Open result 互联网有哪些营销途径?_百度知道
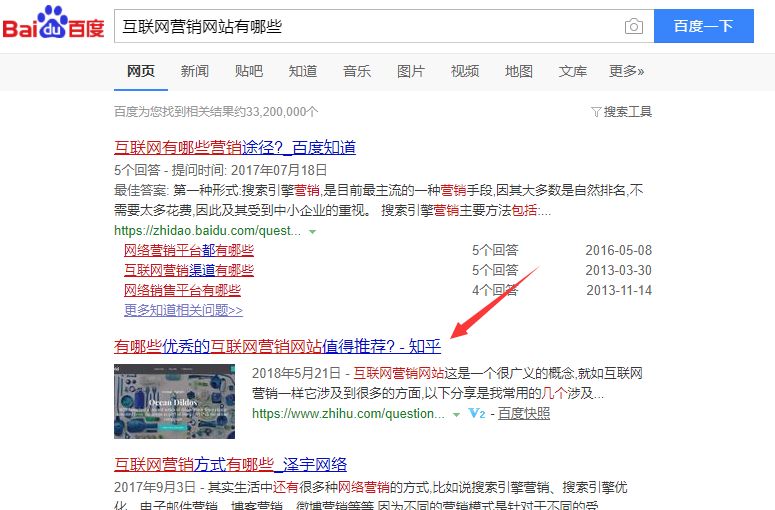Viewport: 775px width, 510px height. pyautogui.click(x=235, y=147)
